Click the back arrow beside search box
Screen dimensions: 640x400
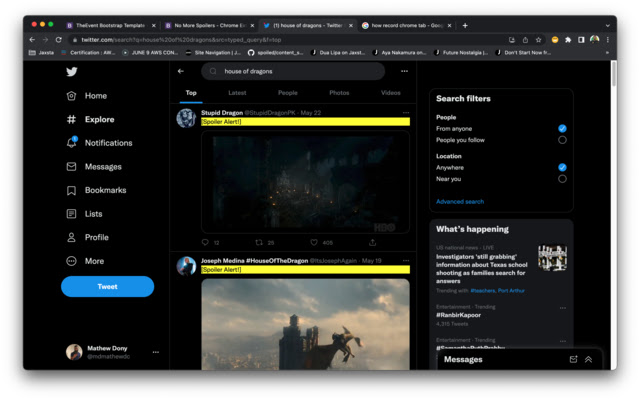(181, 71)
